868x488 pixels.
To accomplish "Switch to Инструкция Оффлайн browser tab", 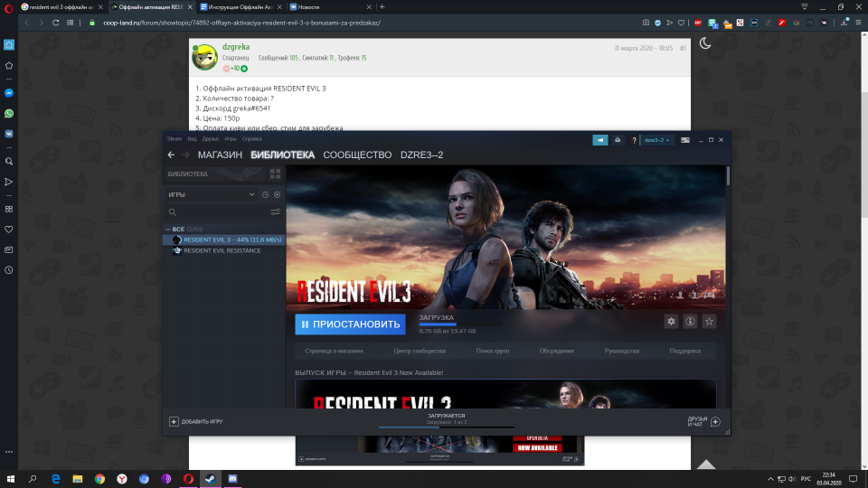I will (x=241, y=7).
